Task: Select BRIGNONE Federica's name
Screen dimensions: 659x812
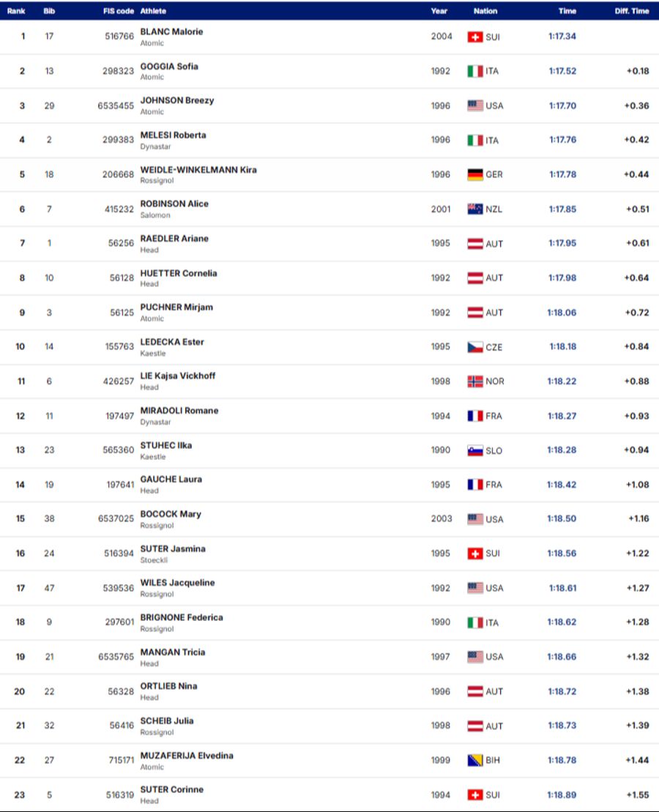Action: pyautogui.click(x=182, y=617)
